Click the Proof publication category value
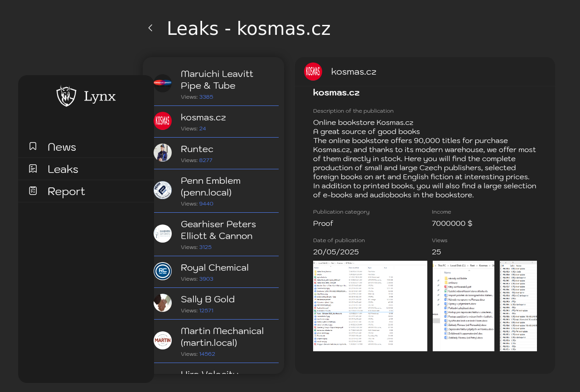The width and height of the screenshot is (580, 392). point(323,224)
